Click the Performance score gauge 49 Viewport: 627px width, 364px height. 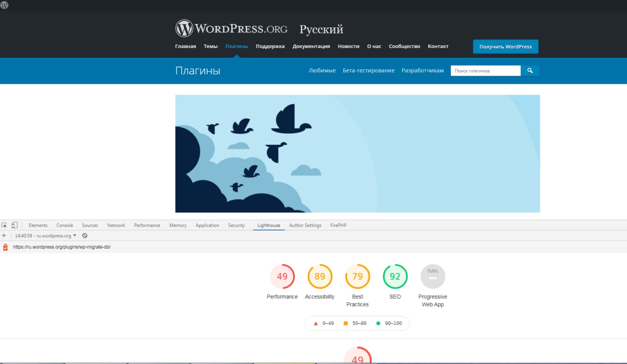(282, 276)
